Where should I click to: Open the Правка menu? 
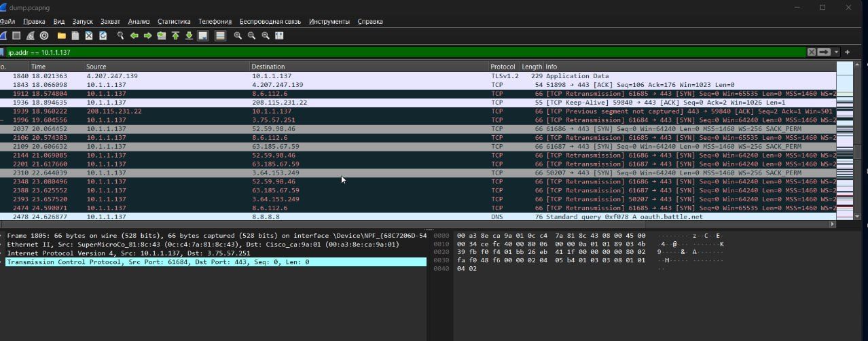[34, 22]
